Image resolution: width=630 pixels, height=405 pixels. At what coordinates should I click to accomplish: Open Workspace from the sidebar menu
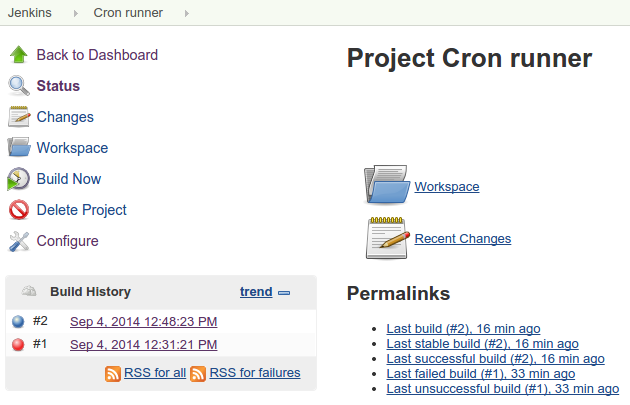72,148
